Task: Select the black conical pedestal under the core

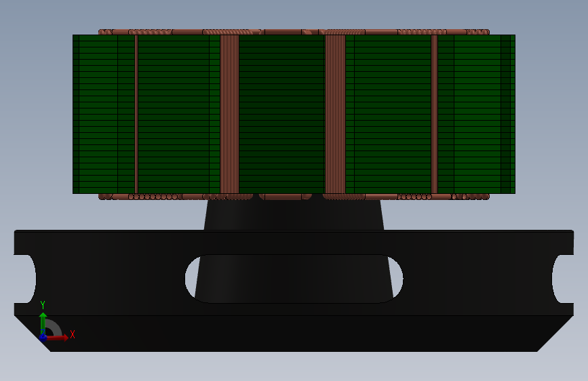Action: tap(294, 215)
